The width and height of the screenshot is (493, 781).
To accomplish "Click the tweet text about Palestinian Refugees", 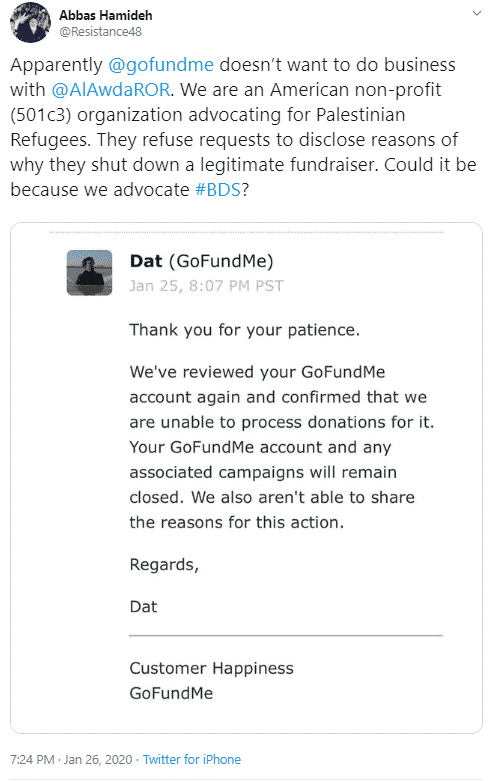I will 244,127.
